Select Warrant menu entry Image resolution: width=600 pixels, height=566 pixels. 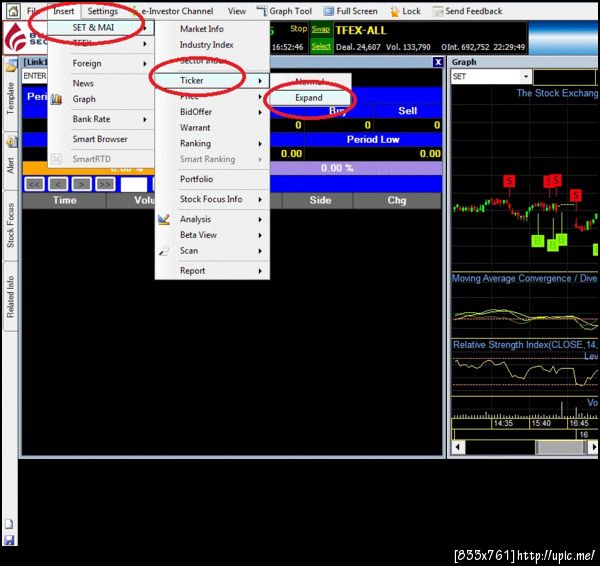tap(212, 127)
